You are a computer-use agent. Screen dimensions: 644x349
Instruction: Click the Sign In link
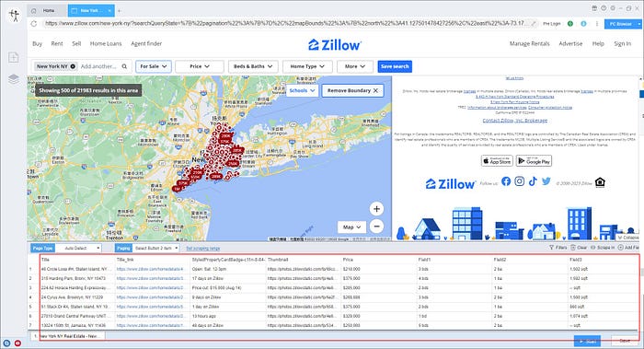click(622, 43)
